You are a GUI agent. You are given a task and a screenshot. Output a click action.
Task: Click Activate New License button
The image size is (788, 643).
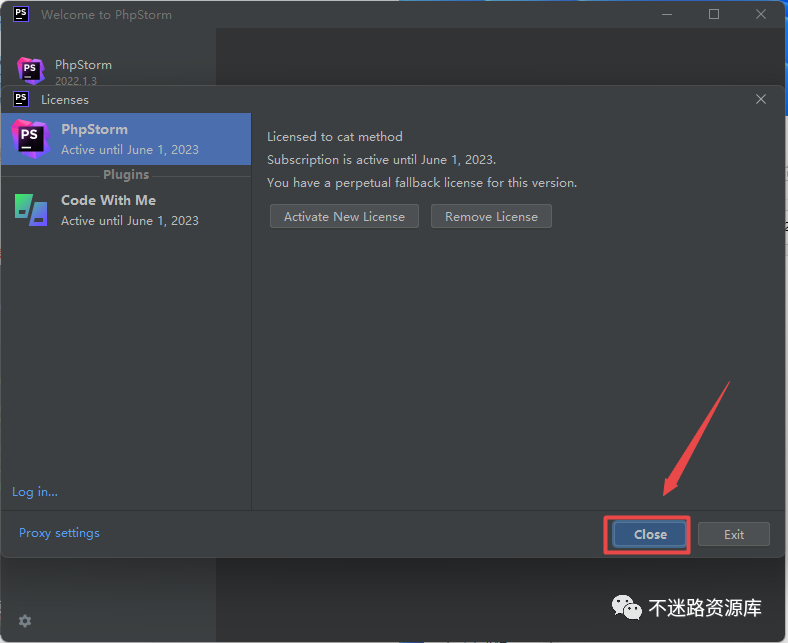point(344,217)
